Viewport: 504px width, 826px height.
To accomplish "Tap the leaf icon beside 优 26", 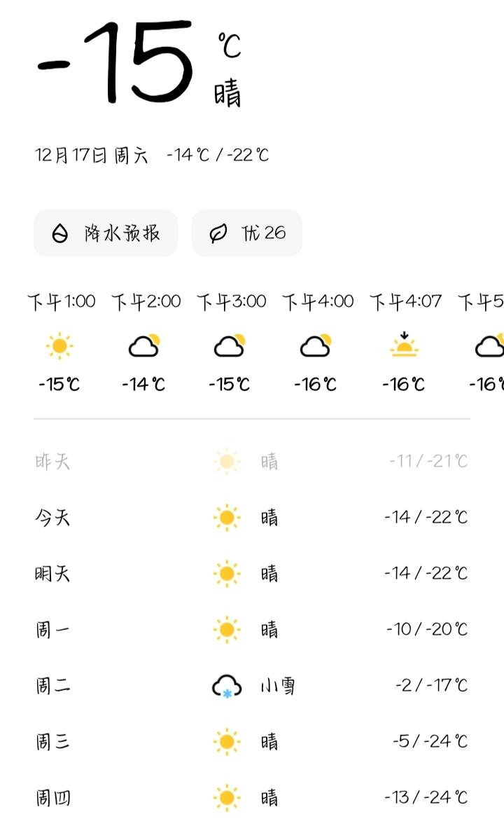I will 218,233.
